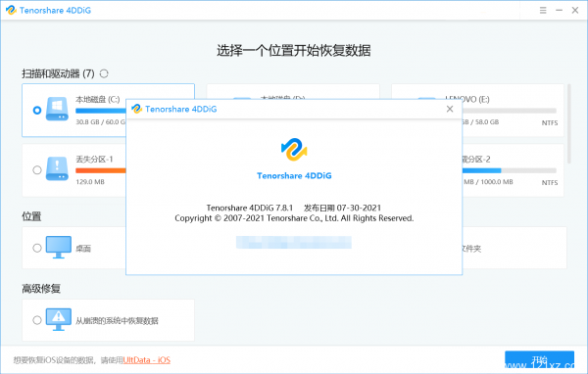
Task: Click the drives list vertical scrollbar
Action: click(x=569, y=123)
